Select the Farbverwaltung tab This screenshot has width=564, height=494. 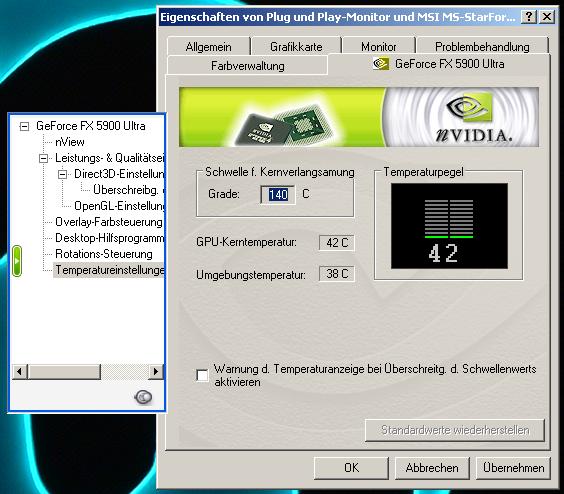(247, 65)
